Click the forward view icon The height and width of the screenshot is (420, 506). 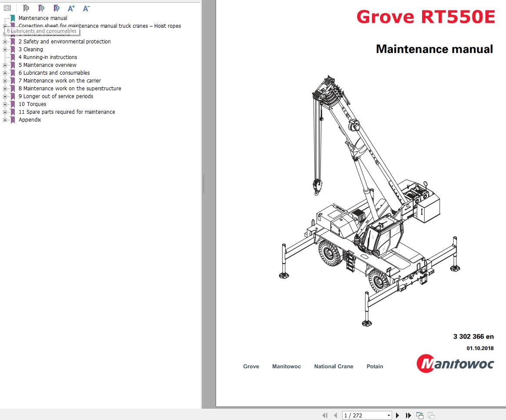(431, 415)
